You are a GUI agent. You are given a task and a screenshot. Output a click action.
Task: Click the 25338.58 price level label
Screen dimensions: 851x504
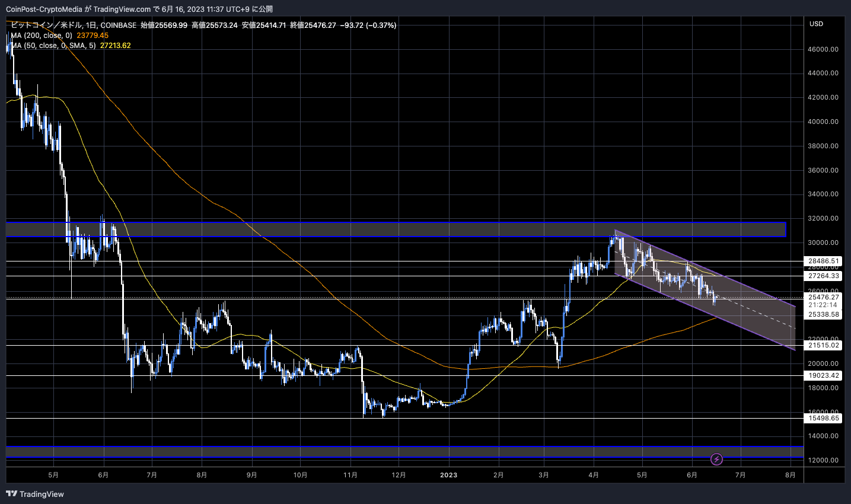824,314
